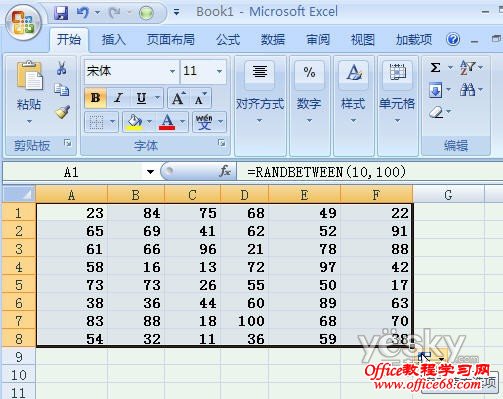Open the 加载项 tab
503x399 pixels.
pos(414,40)
